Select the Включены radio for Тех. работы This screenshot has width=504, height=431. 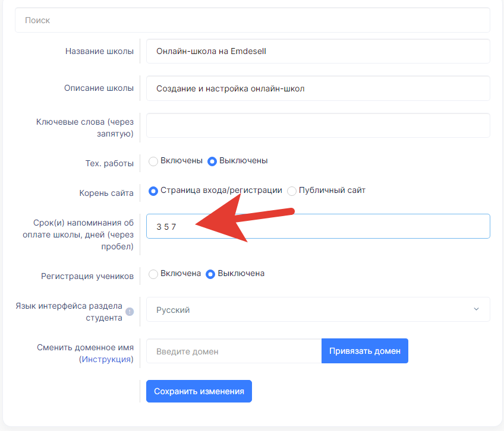pyautogui.click(x=153, y=161)
